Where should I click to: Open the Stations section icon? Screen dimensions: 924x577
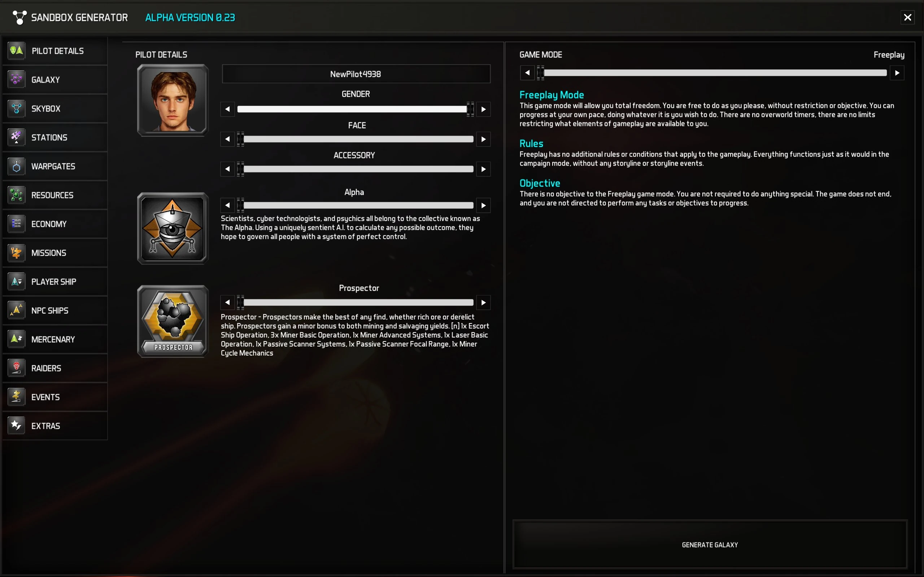coord(16,137)
